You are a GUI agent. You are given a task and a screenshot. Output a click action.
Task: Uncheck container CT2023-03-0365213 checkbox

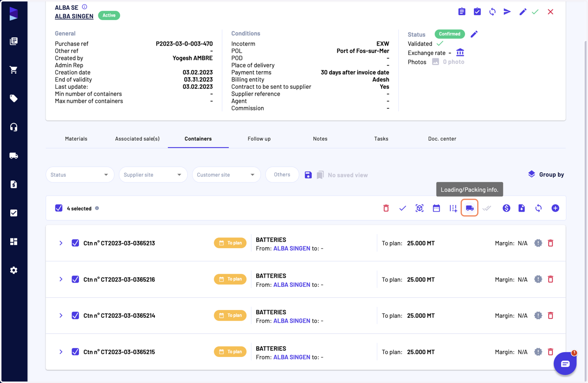coord(75,243)
